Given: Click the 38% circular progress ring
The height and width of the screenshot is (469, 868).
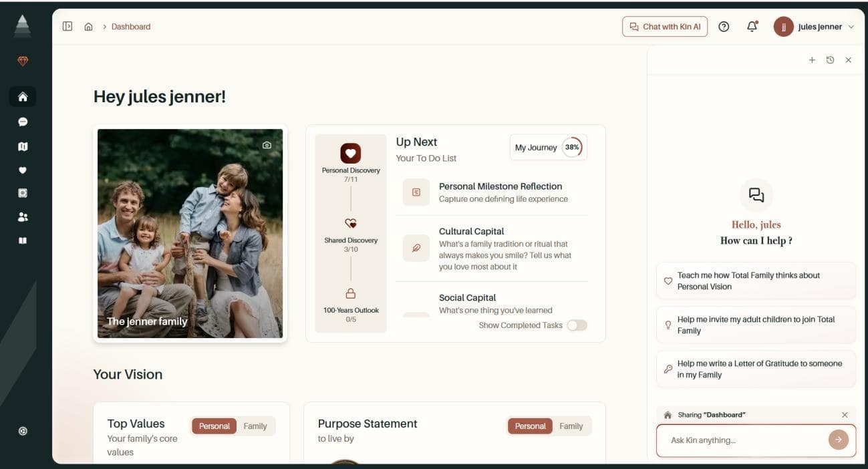Looking at the screenshot, I should [572, 148].
